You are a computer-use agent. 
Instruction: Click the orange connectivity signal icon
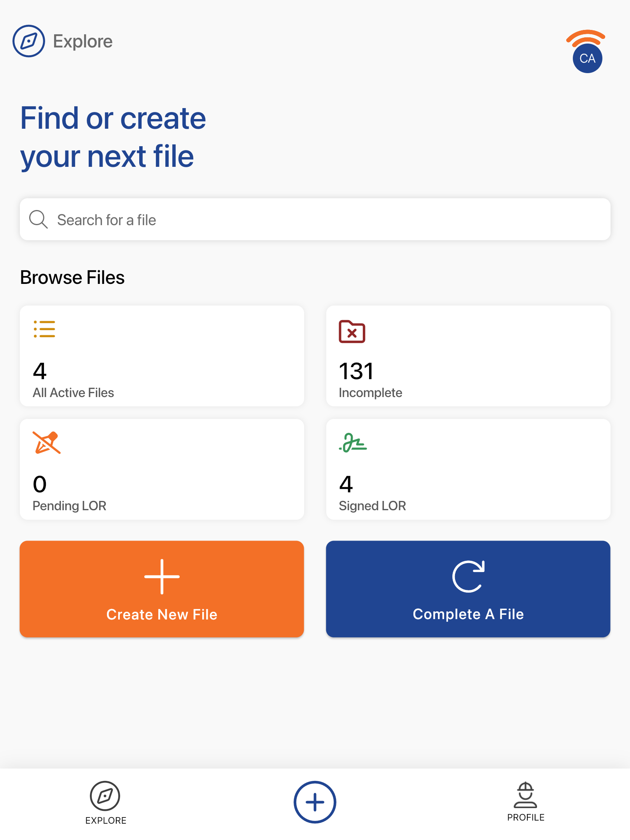pyautogui.click(x=586, y=37)
